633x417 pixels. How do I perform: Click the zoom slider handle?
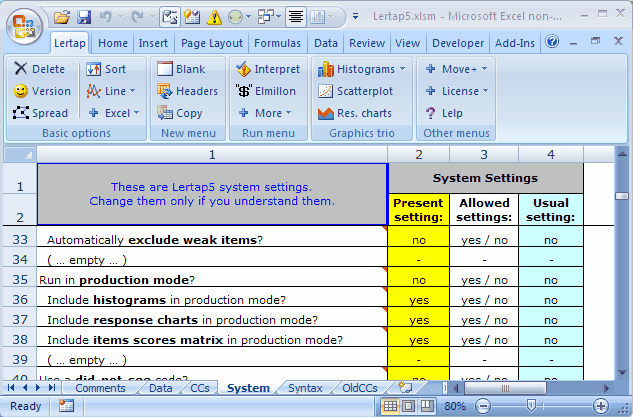click(x=531, y=405)
